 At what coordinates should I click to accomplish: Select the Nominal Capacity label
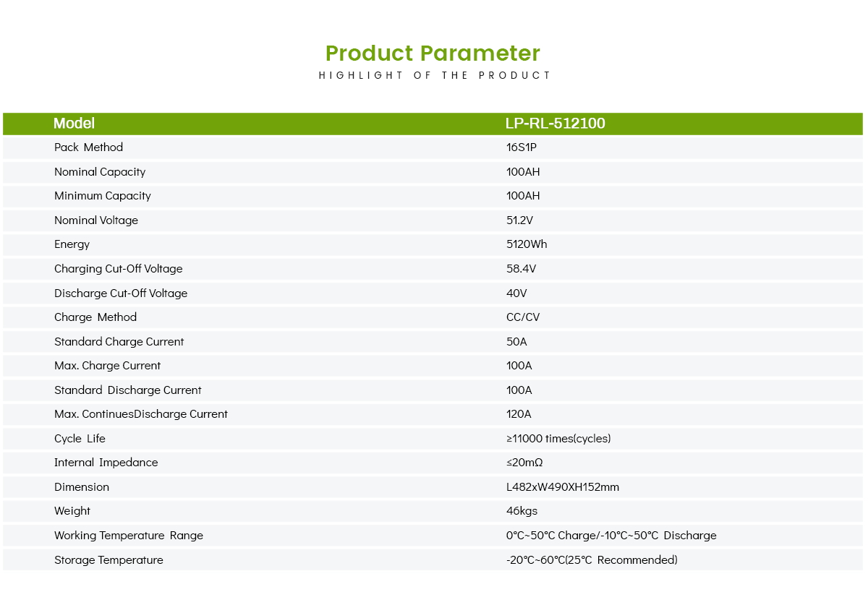pos(100,172)
